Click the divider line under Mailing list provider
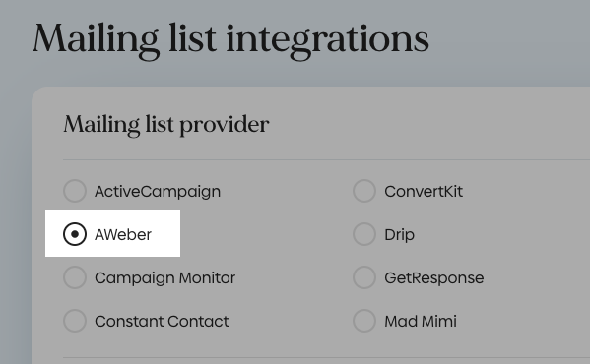The width and height of the screenshot is (590, 364). pyautogui.click(x=327, y=159)
